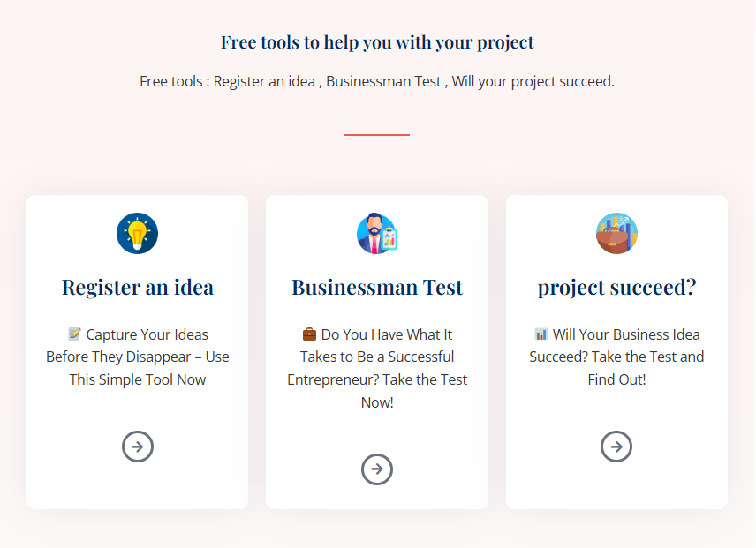Click the Free tools section title
The height and width of the screenshot is (548, 756).
click(377, 42)
